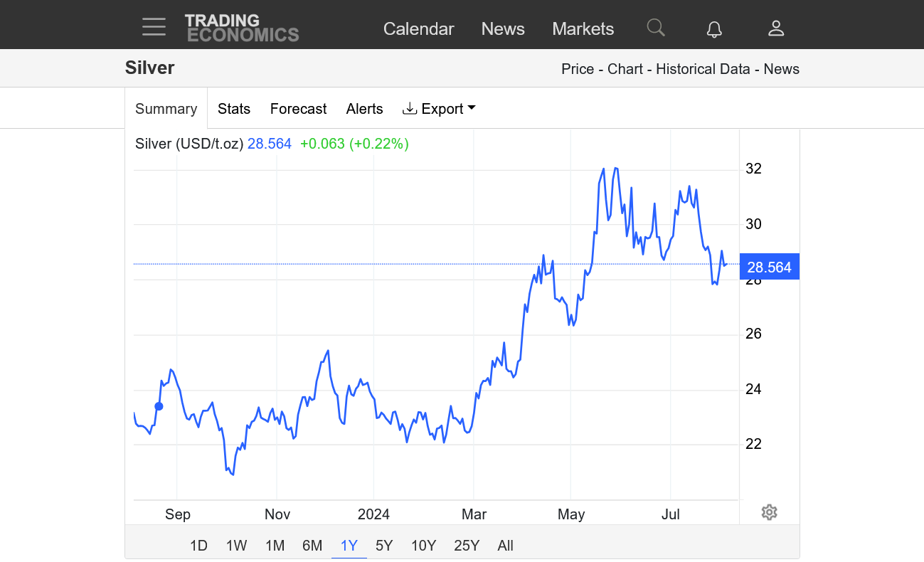Click the download icon beside Export
924x562 pixels.
tap(410, 108)
